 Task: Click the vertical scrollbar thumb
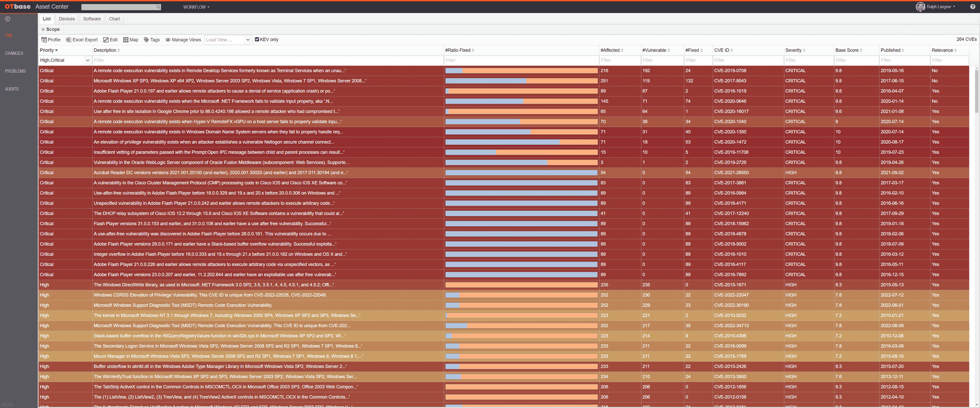[977, 91]
